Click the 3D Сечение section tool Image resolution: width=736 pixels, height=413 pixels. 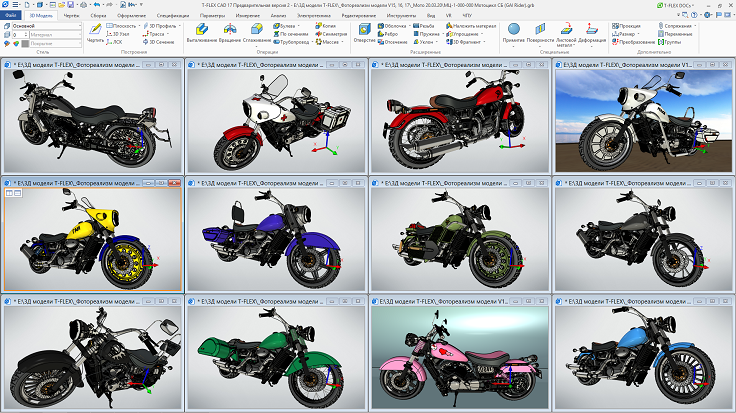(x=159, y=42)
